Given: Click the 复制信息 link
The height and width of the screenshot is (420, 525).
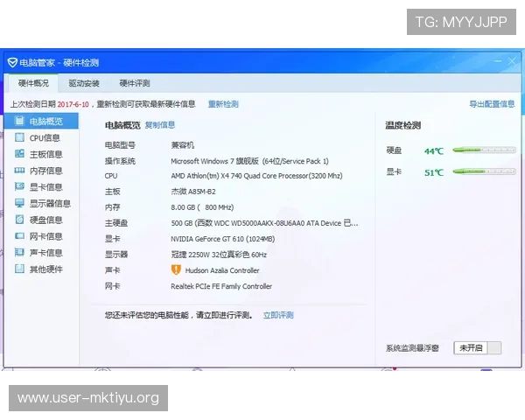Looking at the screenshot, I should [x=160, y=125].
